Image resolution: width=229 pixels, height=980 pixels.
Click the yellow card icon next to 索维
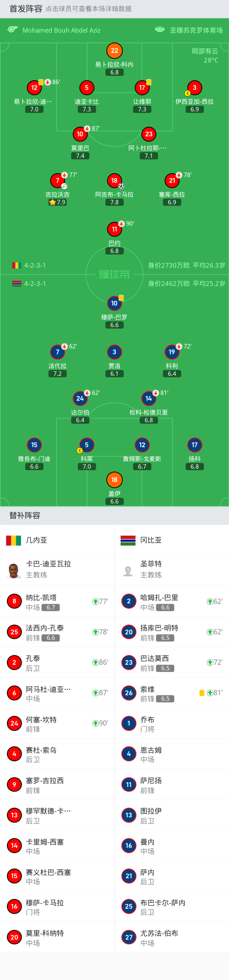tap(202, 693)
